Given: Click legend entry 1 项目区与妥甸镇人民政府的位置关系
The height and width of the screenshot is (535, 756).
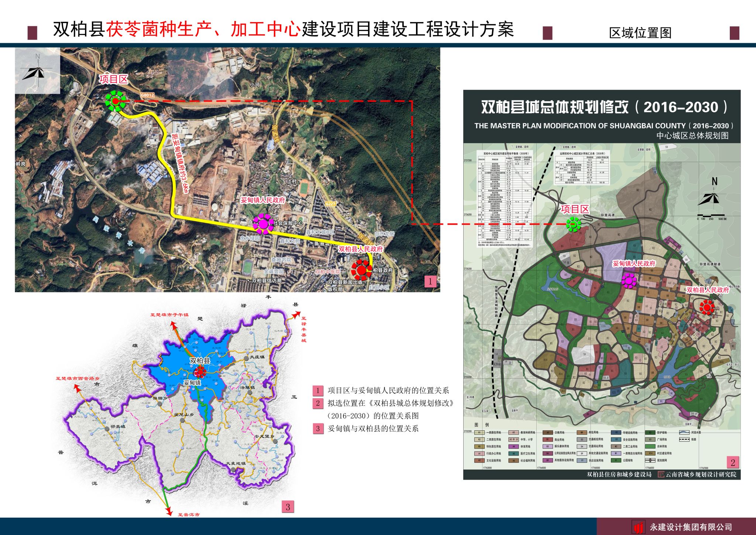Looking at the screenshot, I should click(388, 391).
